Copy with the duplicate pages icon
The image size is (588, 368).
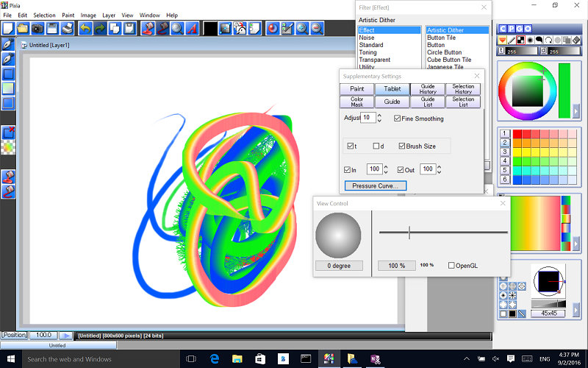[115, 29]
